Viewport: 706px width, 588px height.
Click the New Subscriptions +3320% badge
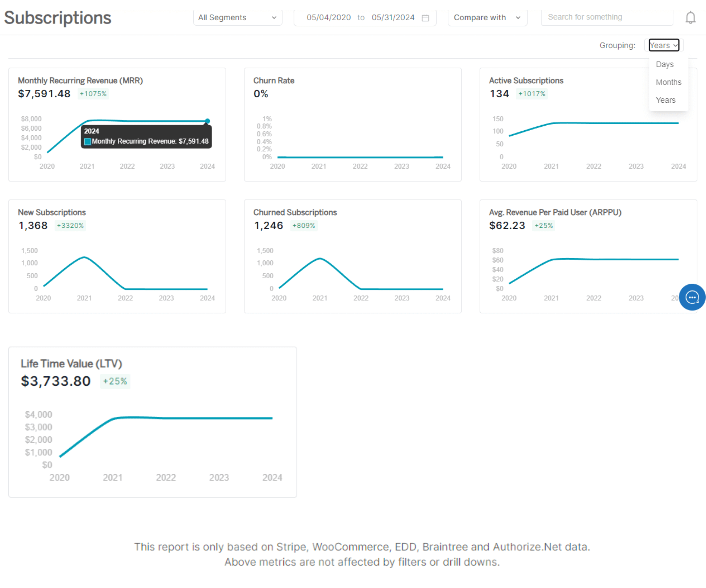pos(70,225)
